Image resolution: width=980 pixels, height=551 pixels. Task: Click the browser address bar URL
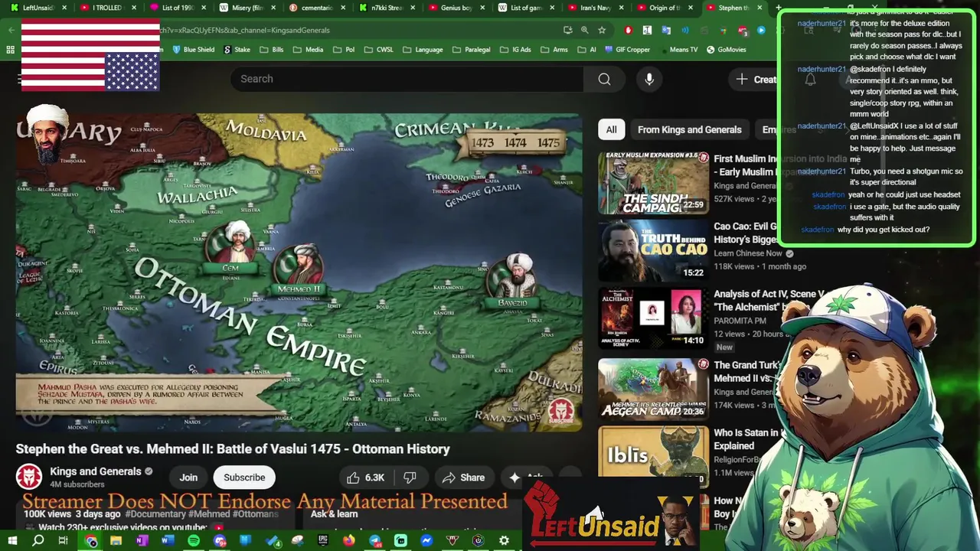[245, 30]
